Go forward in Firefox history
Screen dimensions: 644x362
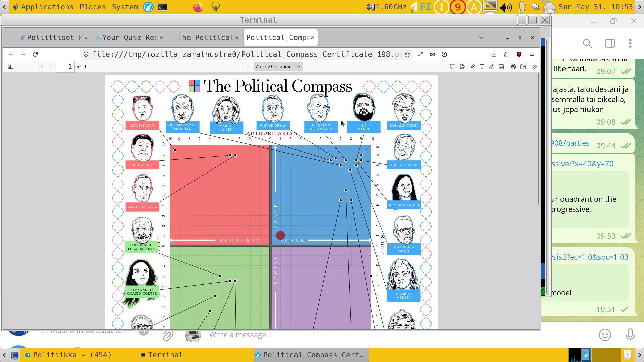click(23, 54)
